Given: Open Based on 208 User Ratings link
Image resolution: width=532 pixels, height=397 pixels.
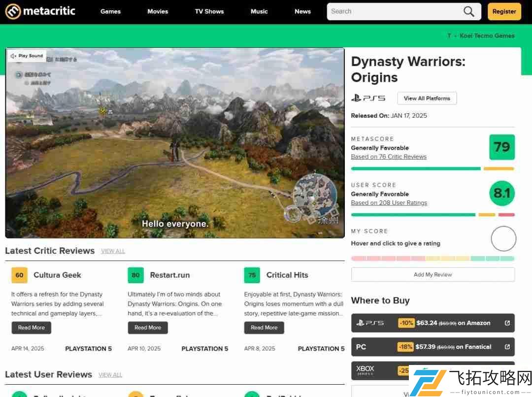Looking at the screenshot, I should (x=389, y=202).
